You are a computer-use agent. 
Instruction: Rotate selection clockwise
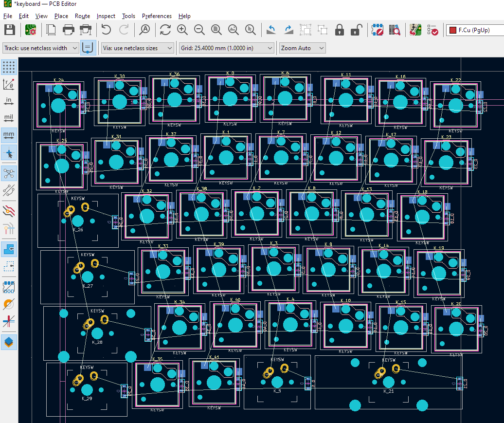tap(288, 30)
